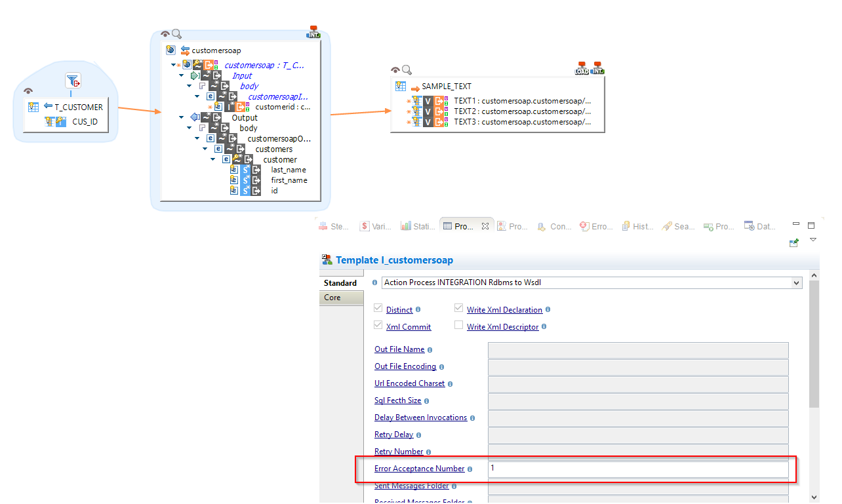
Task: Click the Error Acceptance Number link
Action: pyautogui.click(x=420, y=469)
